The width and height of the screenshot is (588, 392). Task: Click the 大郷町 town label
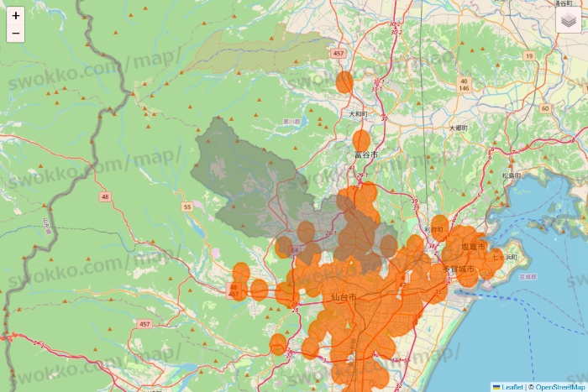[x=457, y=128]
